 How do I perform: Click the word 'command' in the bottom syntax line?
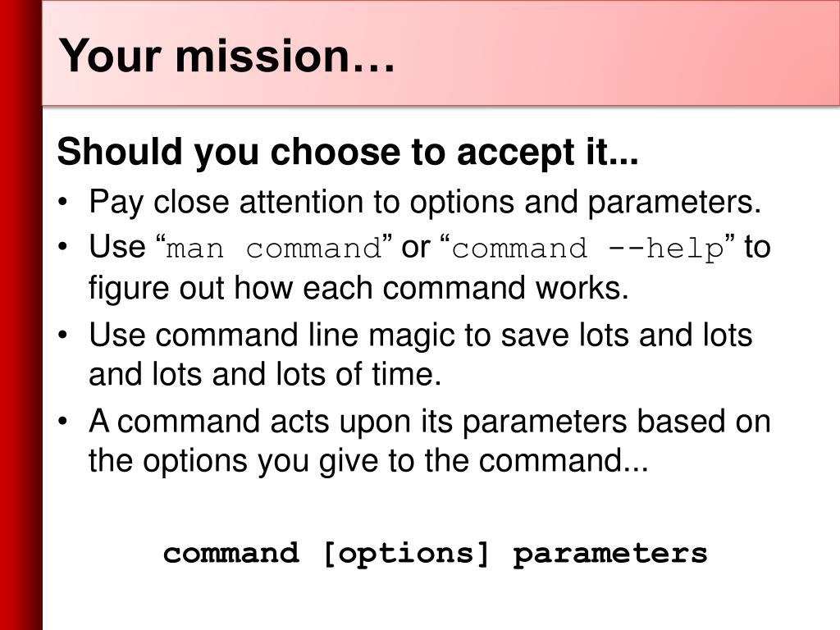coord(231,553)
